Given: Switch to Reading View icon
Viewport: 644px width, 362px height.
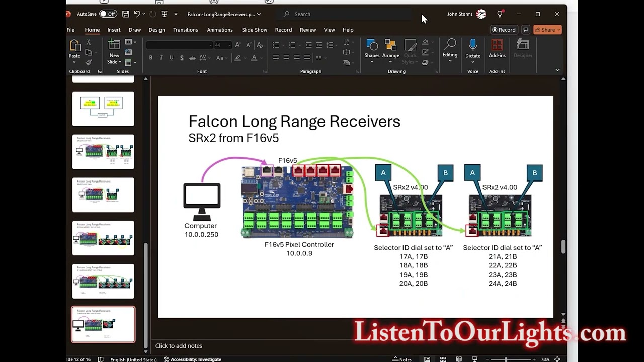Looking at the screenshot, I should coord(459,359).
